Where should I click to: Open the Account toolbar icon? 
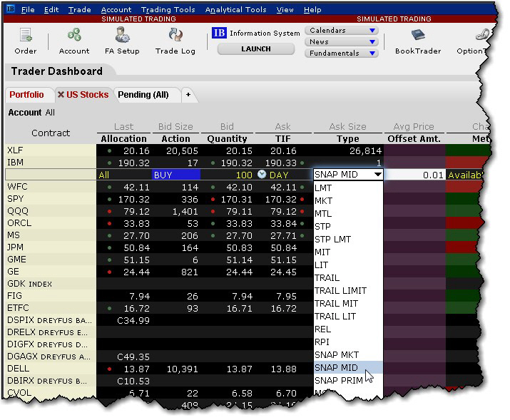click(x=74, y=41)
